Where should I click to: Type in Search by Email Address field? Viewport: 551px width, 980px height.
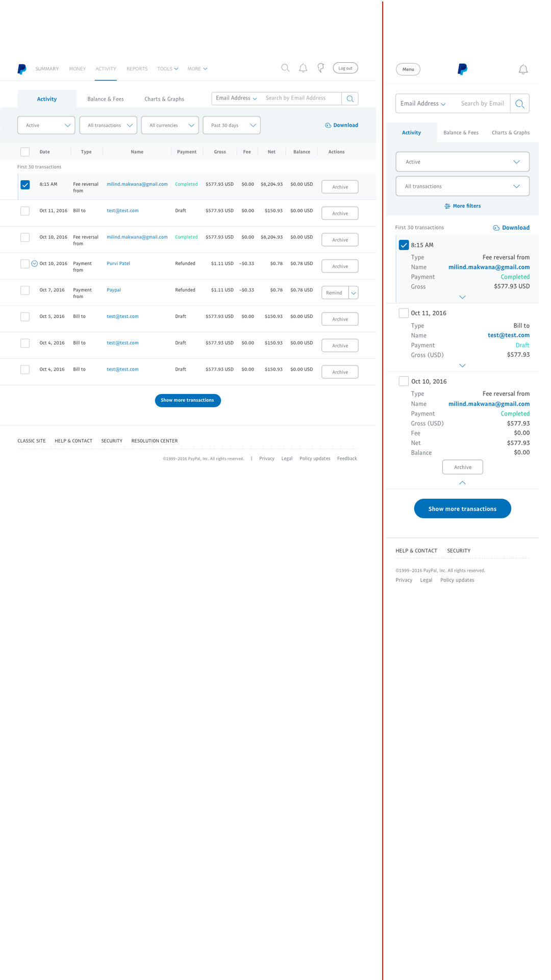(301, 98)
